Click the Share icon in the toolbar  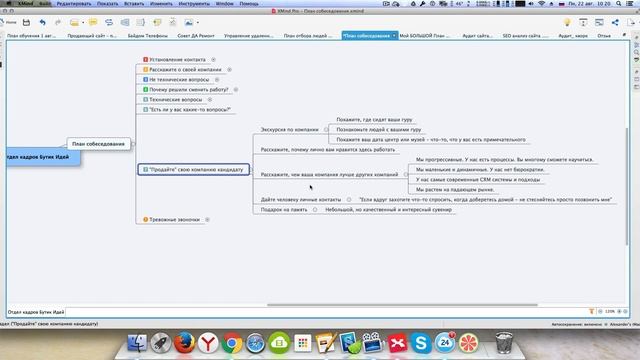(x=615, y=22)
